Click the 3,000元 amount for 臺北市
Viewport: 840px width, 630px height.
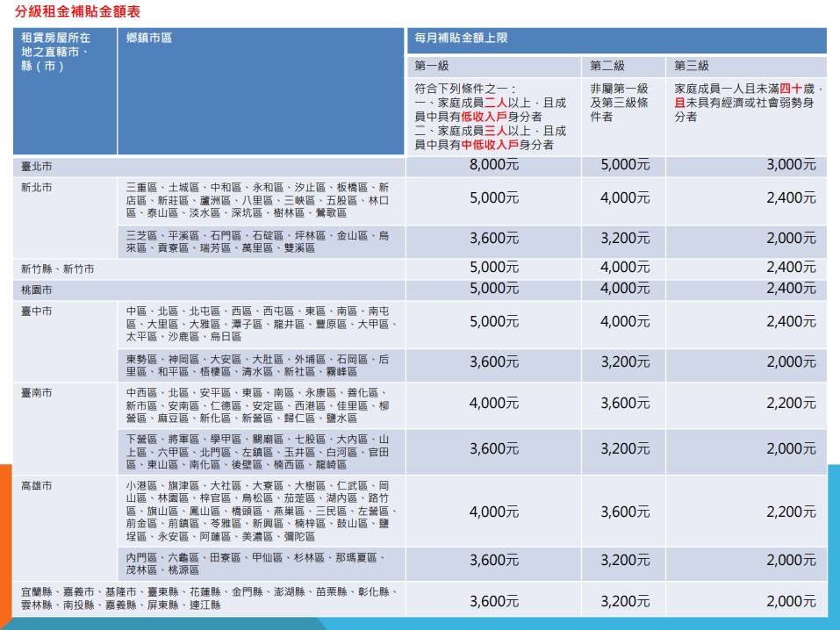point(790,165)
